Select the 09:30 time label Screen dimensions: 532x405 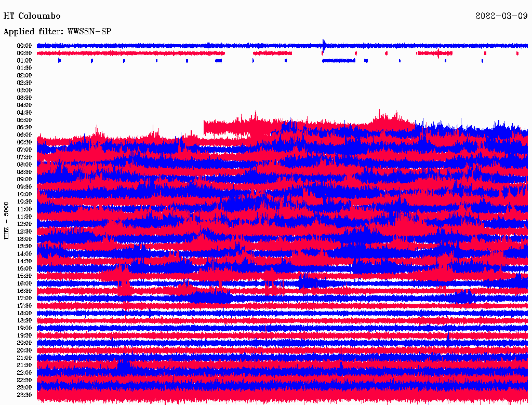[x=24, y=187]
